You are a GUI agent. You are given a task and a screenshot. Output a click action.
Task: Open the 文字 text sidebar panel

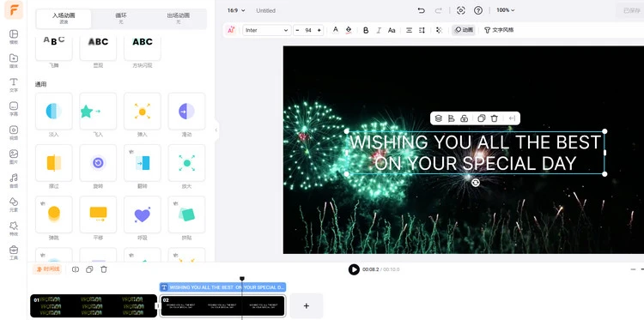click(14, 85)
